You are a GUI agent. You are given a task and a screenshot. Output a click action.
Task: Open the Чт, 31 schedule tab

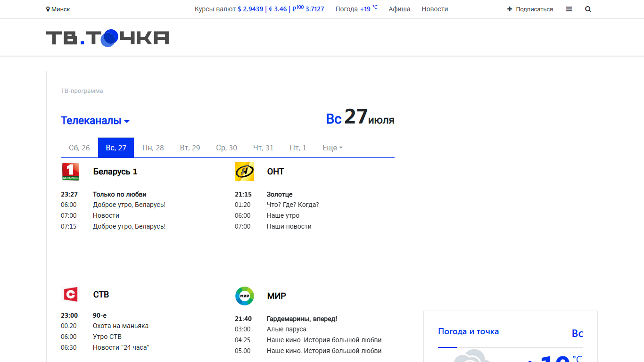coord(264,148)
